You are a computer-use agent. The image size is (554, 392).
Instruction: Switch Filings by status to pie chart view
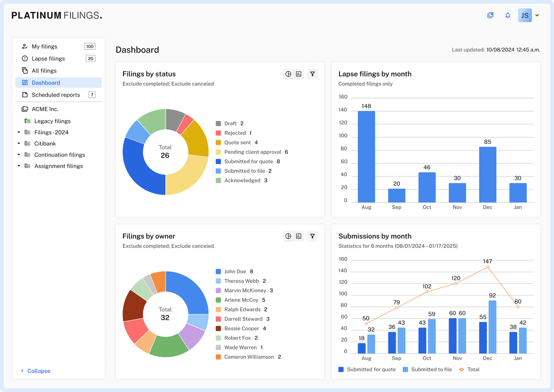(288, 74)
